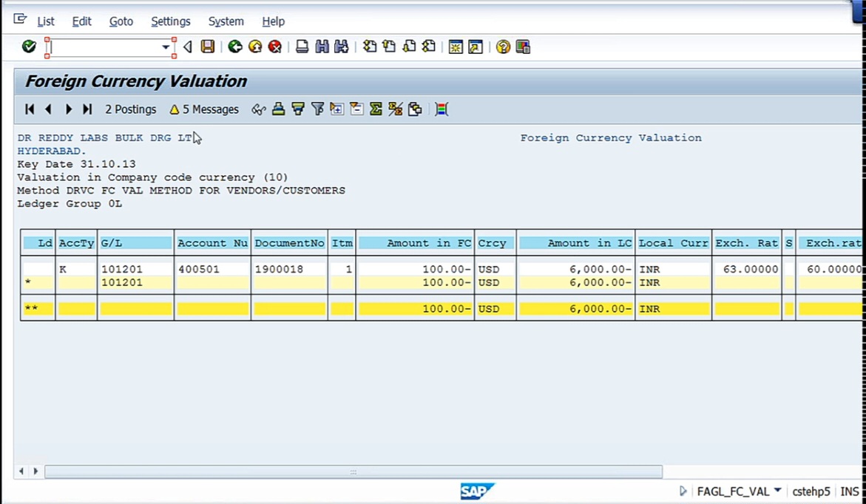Go to next entry in list toolbar
This screenshot has height=504, width=866.
coord(69,109)
